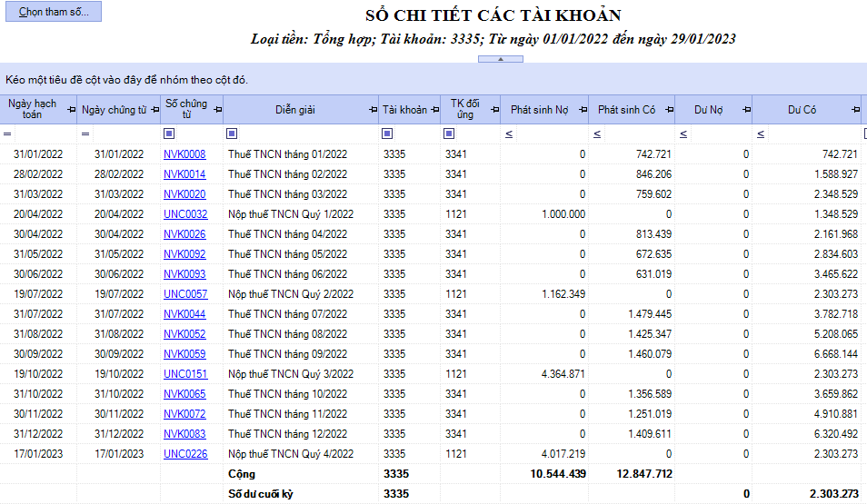Click pin icon on Dư Nợ column
867x504 pixels.
tap(744, 110)
